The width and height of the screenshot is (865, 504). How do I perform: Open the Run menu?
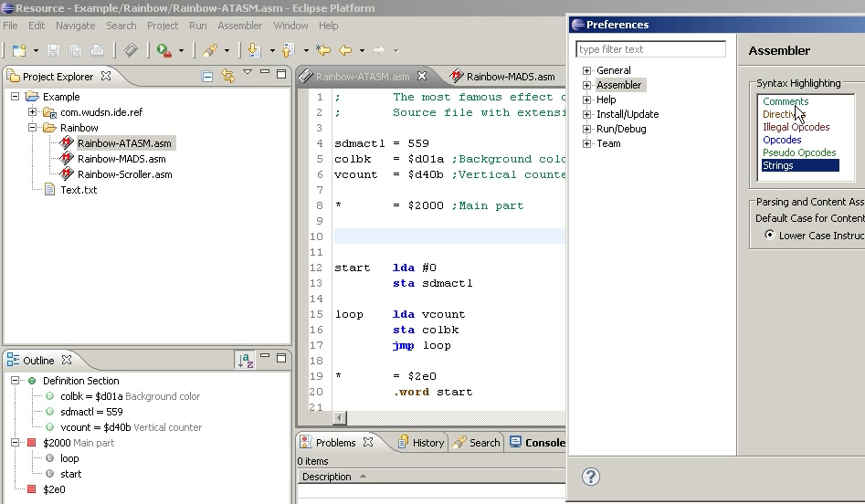click(197, 26)
